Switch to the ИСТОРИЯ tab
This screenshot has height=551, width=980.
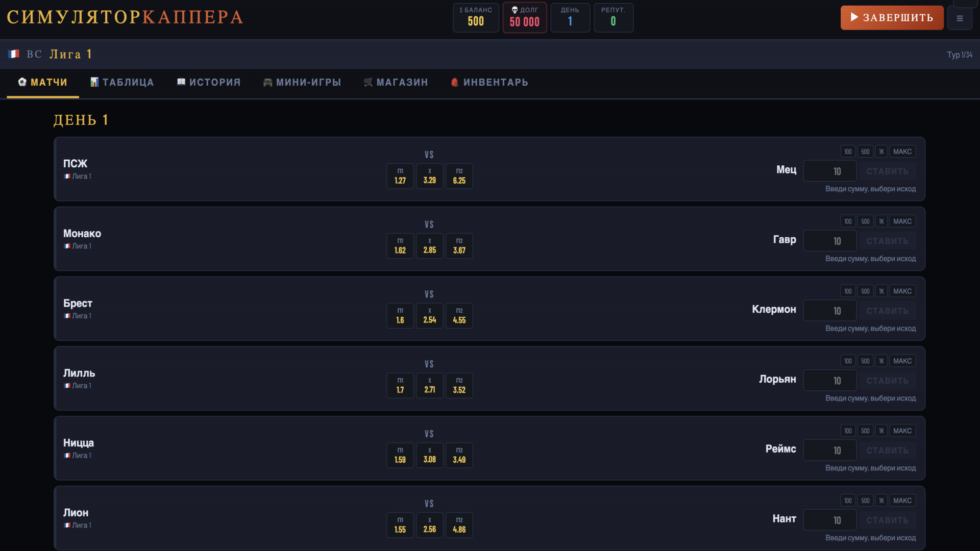pos(208,82)
